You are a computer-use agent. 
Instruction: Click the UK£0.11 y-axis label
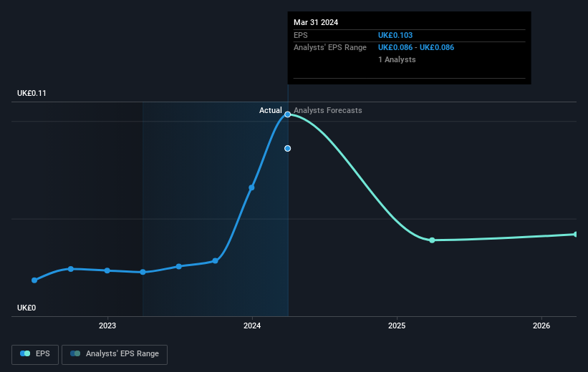(32, 93)
